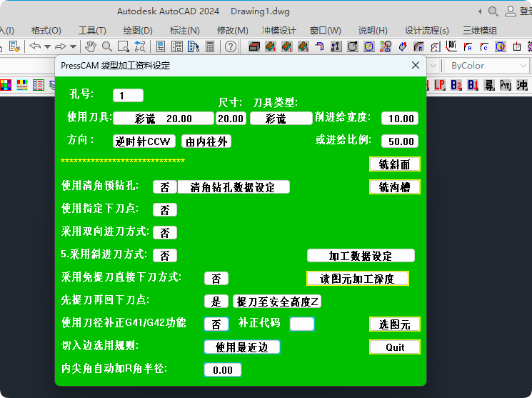Click the 铣沟槽 button
This screenshot has height=398, width=532.
tap(395, 187)
